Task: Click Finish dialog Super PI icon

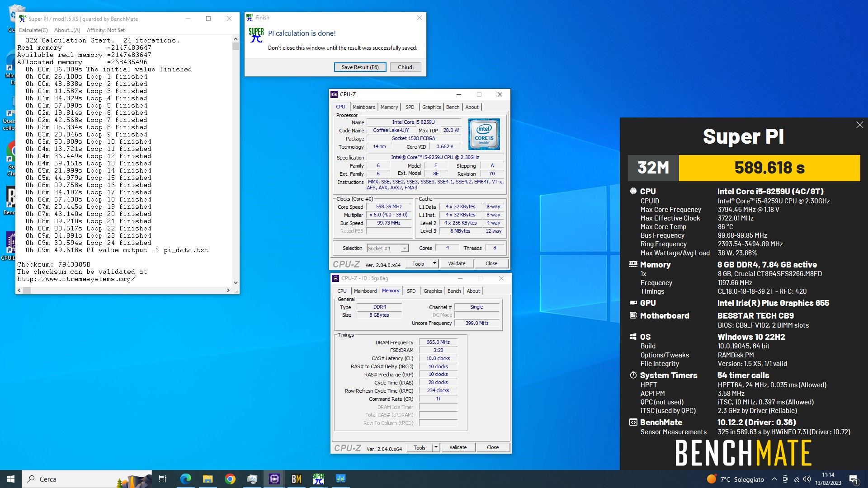Action: (x=256, y=35)
